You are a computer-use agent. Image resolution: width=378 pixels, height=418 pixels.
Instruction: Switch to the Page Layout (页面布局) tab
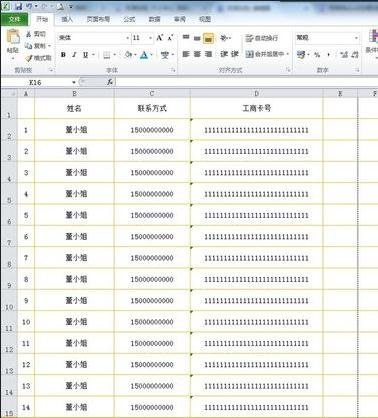pos(98,19)
